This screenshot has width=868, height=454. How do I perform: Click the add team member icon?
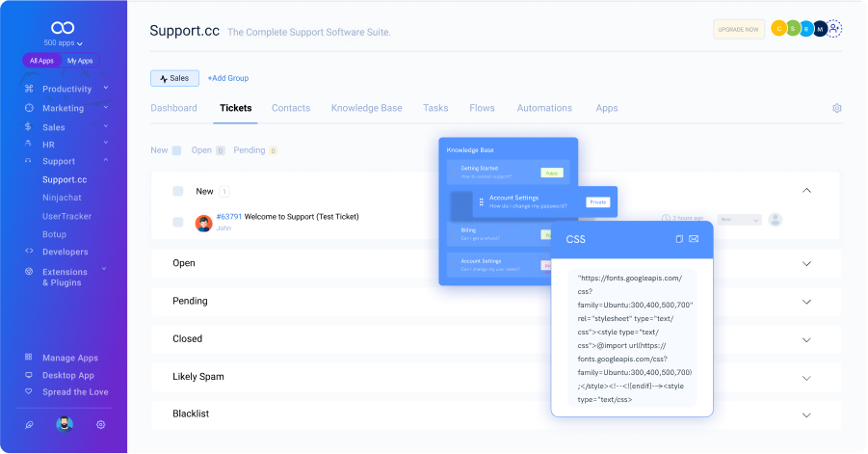click(834, 29)
